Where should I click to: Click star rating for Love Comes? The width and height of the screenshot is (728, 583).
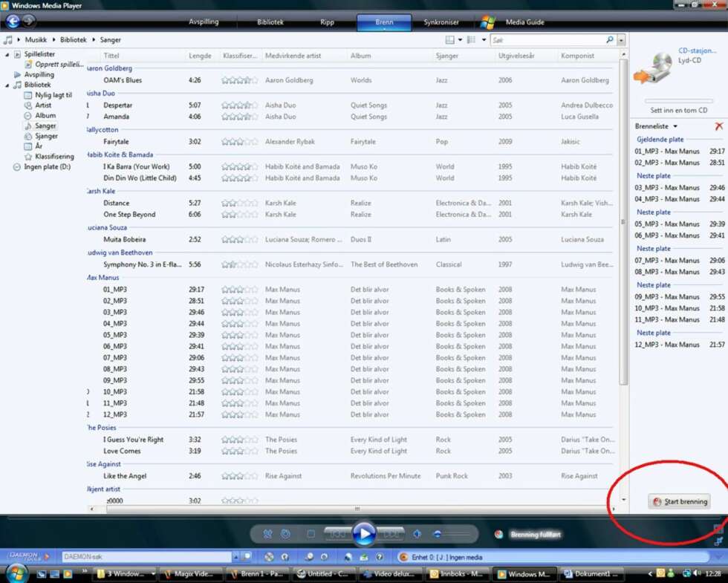coord(239,452)
